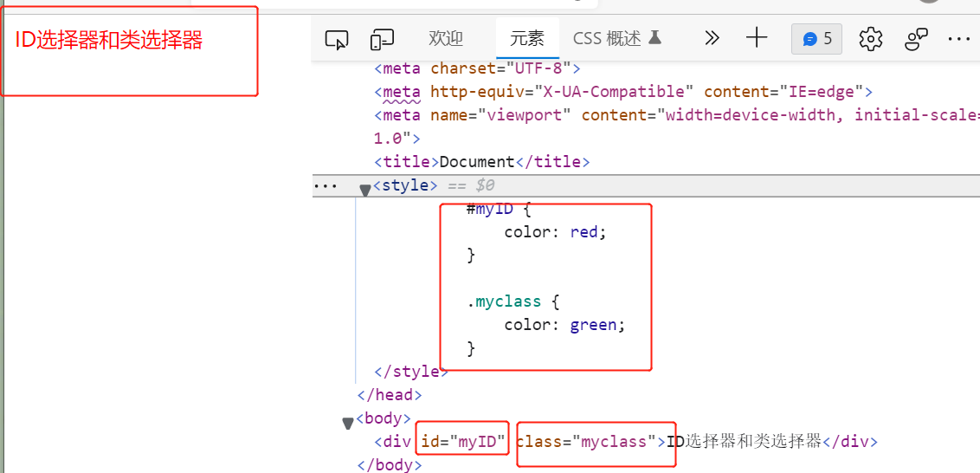Click the feedback people icon
This screenshot has width=980, height=473.
[x=916, y=40]
